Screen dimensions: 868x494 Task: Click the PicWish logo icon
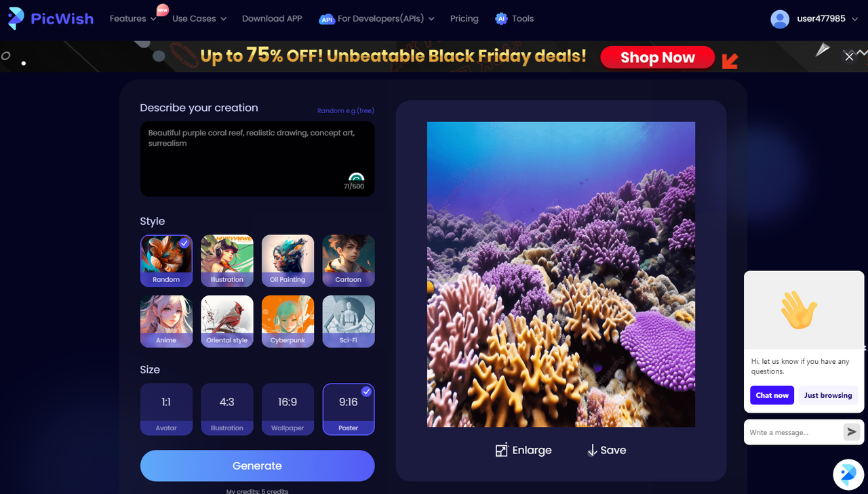click(x=16, y=18)
